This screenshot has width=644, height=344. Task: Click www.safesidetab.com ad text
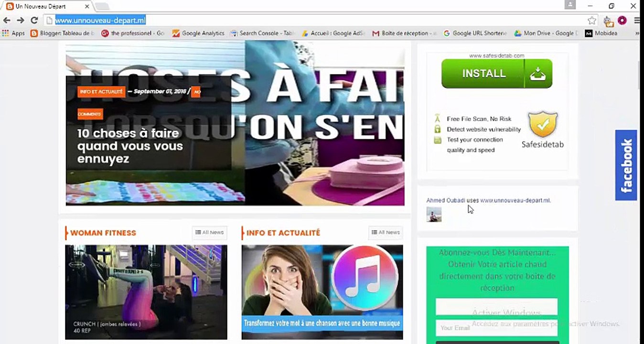coord(497,56)
